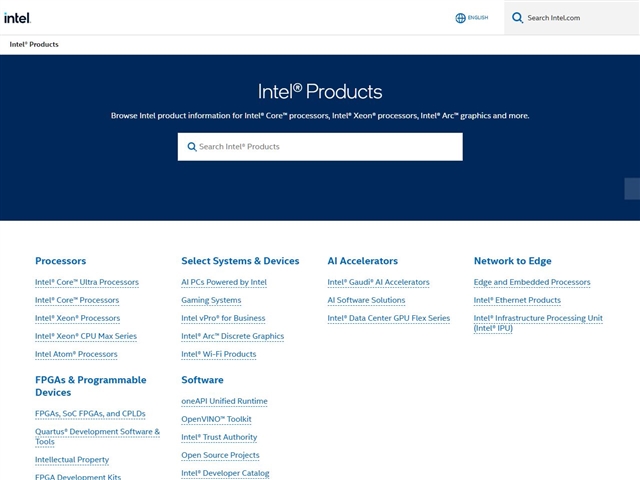Open FPGAs, SoC FPGAs, and CPLDs
Viewport: 640px width, 480px height.
[90, 413]
